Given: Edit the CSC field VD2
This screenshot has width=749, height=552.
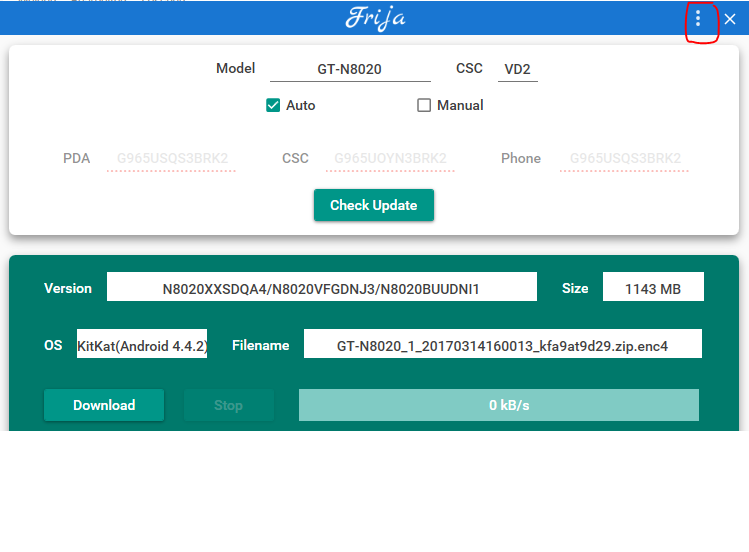Looking at the screenshot, I should (x=518, y=70).
